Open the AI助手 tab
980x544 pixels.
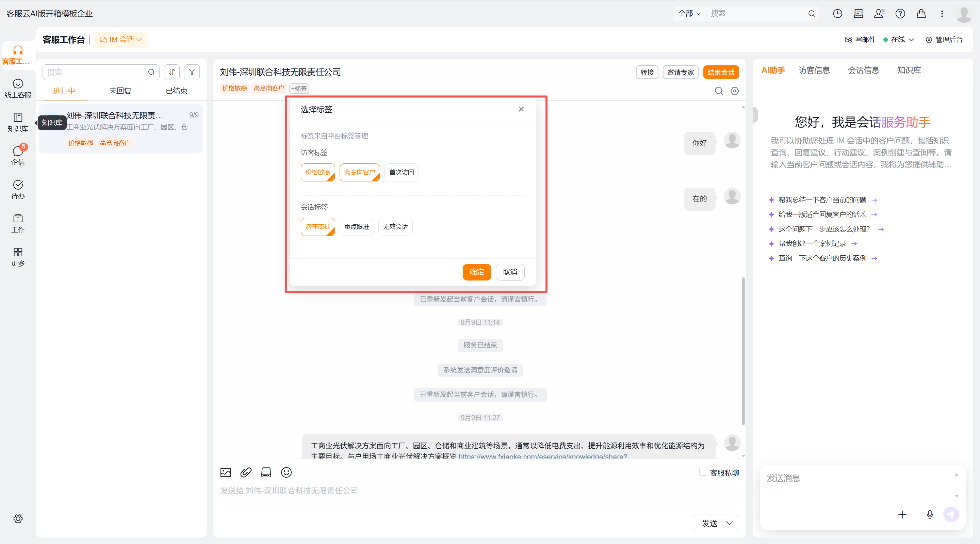[773, 70]
